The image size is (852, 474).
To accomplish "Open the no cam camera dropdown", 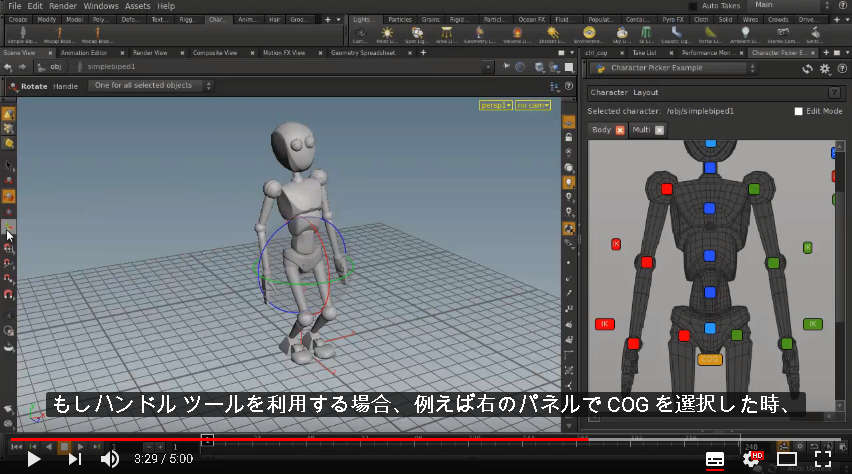I will pos(533,105).
